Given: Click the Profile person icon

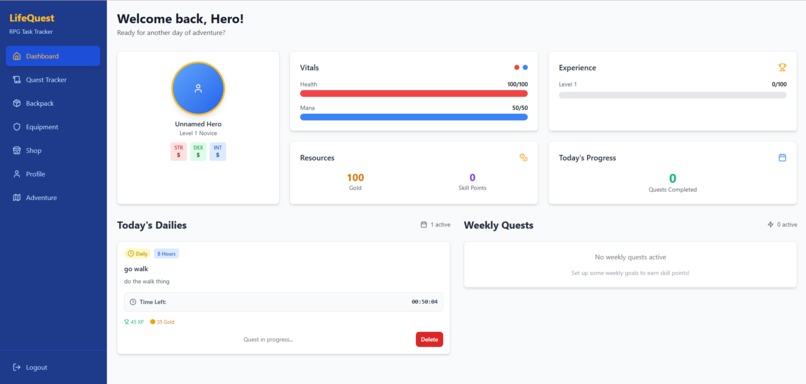Looking at the screenshot, I should click(x=17, y=174).
